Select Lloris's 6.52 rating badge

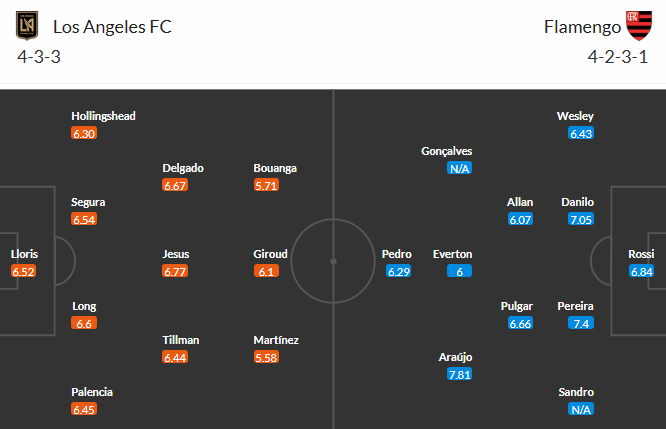point(24,271)
